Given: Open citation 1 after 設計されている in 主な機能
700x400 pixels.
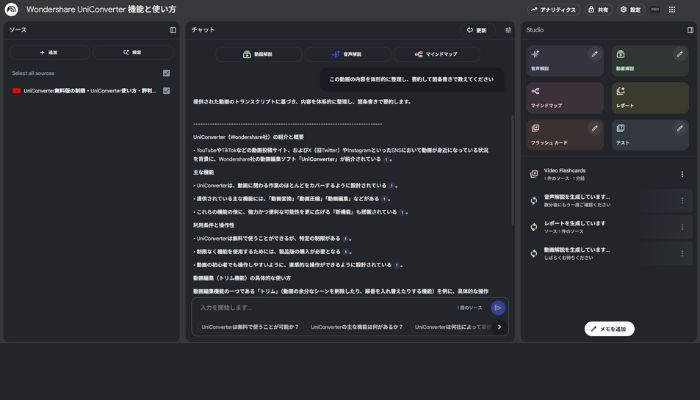Looking at the screenshot, I should click(392, 186).
